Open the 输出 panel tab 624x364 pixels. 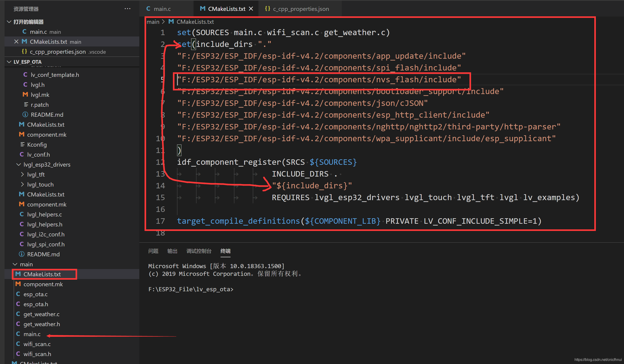tap(172, 251)
